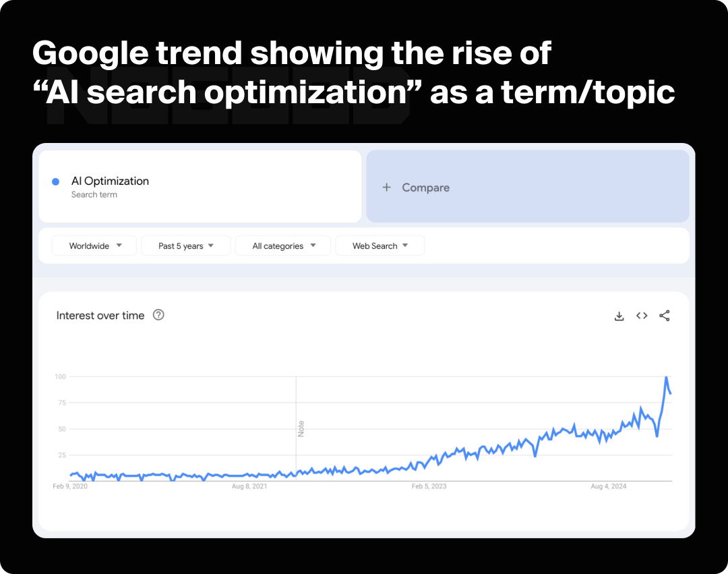Expand the chevron on the Worldwide filter
728x574 pixels.
[120, 246]
